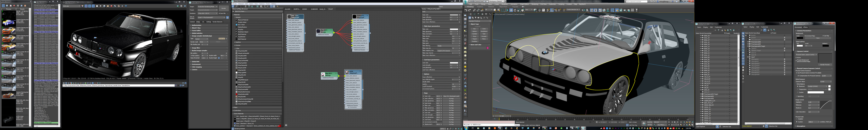This screenshot has width=868, height=130.
Task: Toggle Save File checkbox in Render Setup
Action: click(219, 14)
